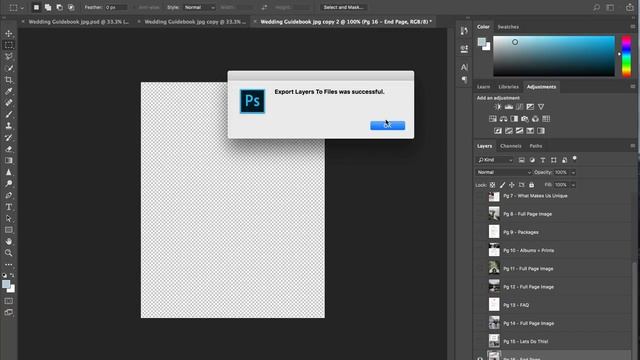This screenshot has height=360, width=640.
Task: Switch to Wedding Guidebook jpg copy tab
Action: (x=195, y=22)
